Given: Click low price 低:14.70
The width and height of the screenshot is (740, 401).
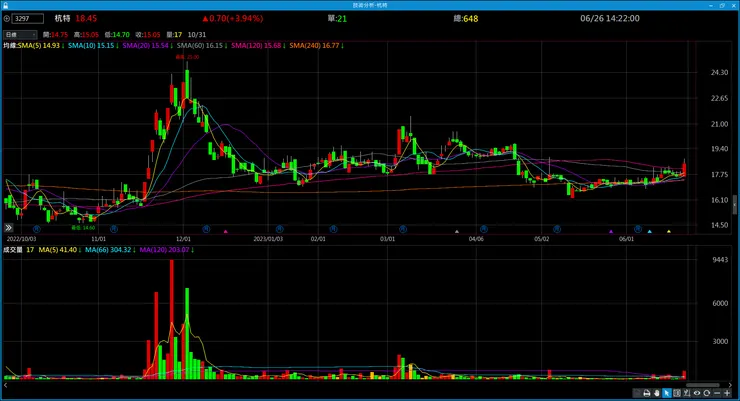Looking at the screenshot, I should (117, 34).
